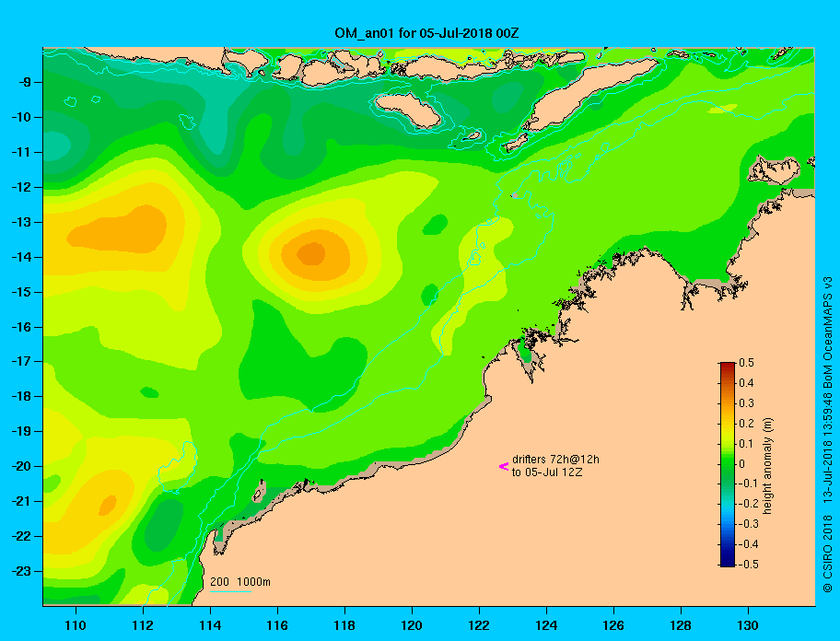
Task: Click longitude label 122 on the x-axis
Action: (x=479, y=625)
